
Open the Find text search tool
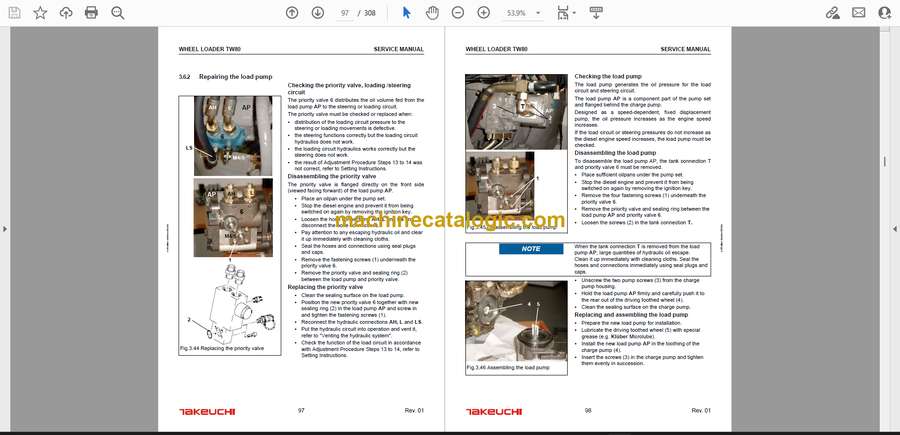tap(118, 13)
